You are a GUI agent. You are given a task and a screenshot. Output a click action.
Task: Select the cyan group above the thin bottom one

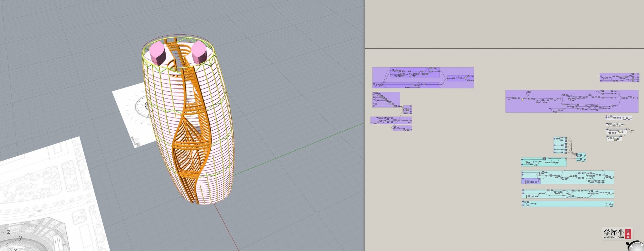tap(568, 193)
